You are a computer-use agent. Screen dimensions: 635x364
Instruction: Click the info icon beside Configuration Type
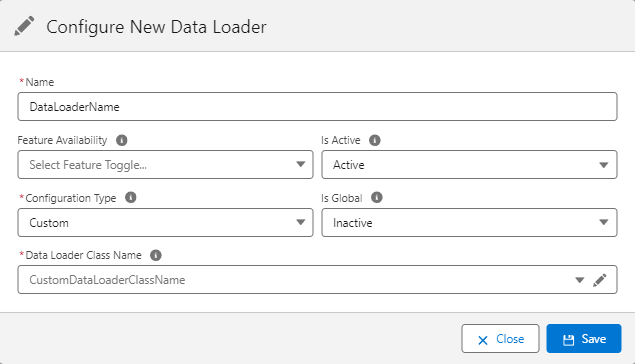tap(130, 198)
